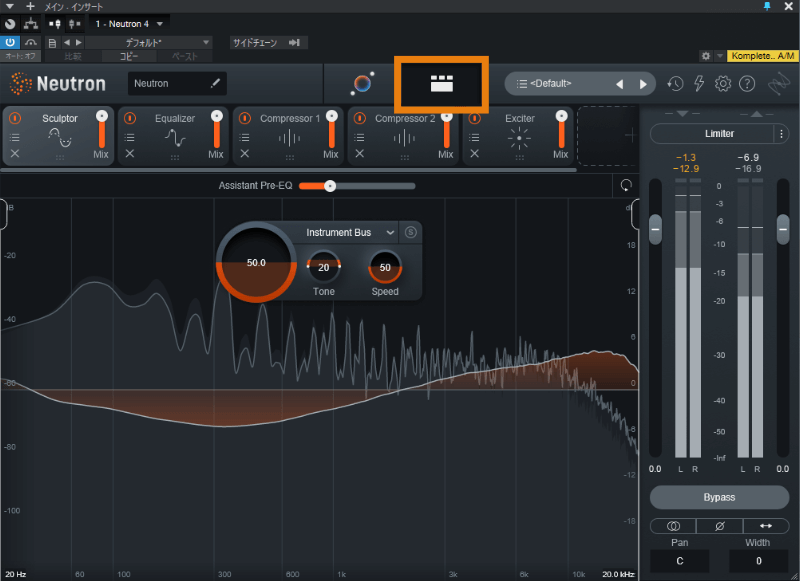Select next preset arrow in Neutron
800x581 pixels.
click(x=643, y=84)
